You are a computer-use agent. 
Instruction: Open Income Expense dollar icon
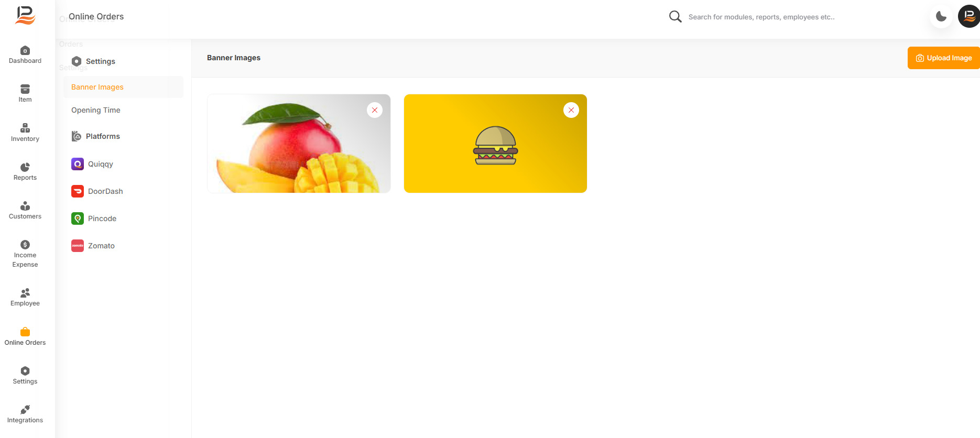point(25,245)
